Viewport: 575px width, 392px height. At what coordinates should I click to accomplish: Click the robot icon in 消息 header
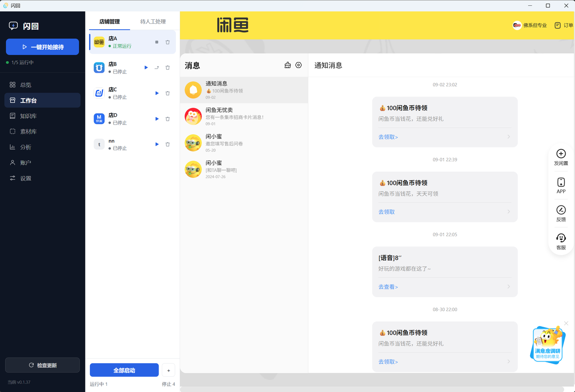(x=287, y=65)
